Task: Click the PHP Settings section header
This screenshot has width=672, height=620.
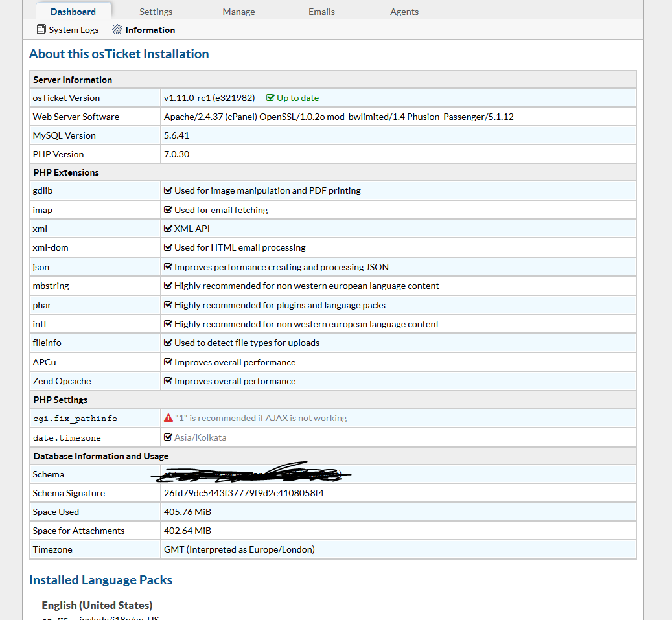Action: 60,400
